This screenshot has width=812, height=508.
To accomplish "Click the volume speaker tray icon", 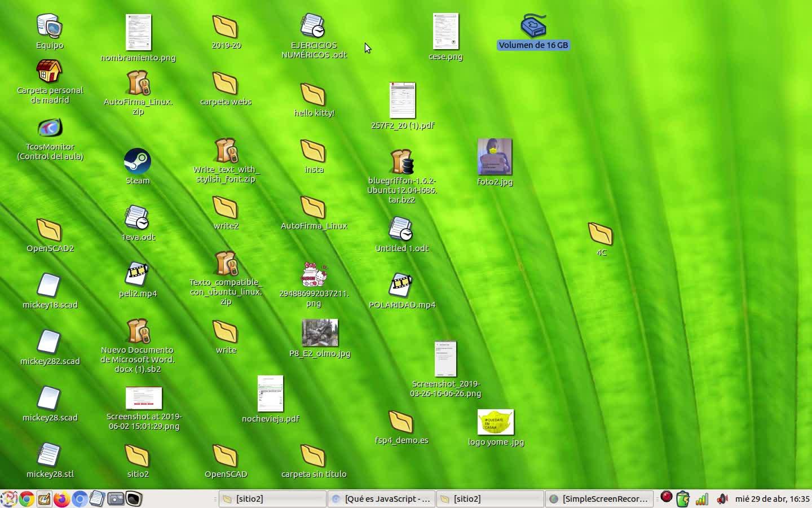I will pyautogui.click(x=721, y=499).
